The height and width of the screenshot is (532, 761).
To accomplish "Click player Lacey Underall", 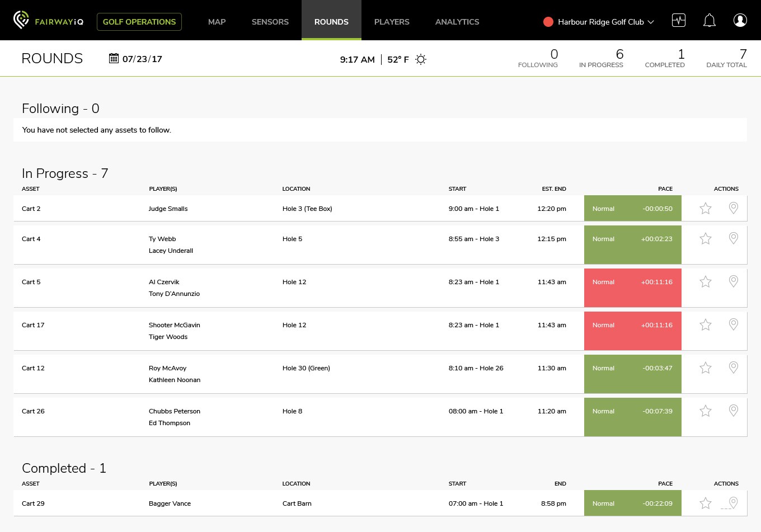I will coord(171,251).
